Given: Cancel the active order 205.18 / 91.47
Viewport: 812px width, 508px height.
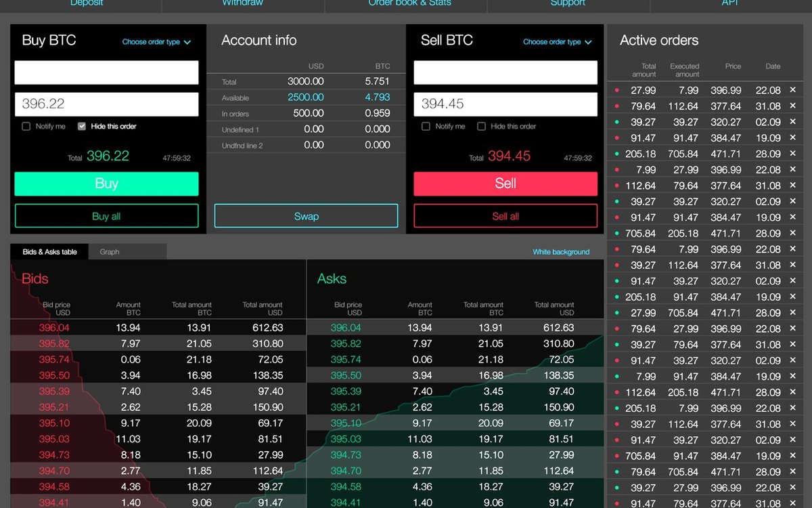Looking at the screenshot, I should [792, 297].
